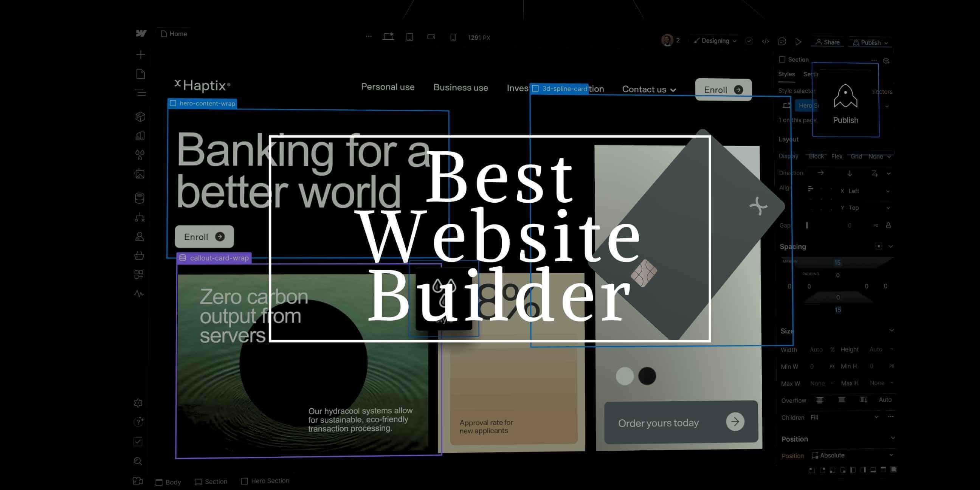The height and width of the screenshot is (490, 980).
Task: Click the Webflow logo icon in toolbar
Action: click(x=140, y=34)
